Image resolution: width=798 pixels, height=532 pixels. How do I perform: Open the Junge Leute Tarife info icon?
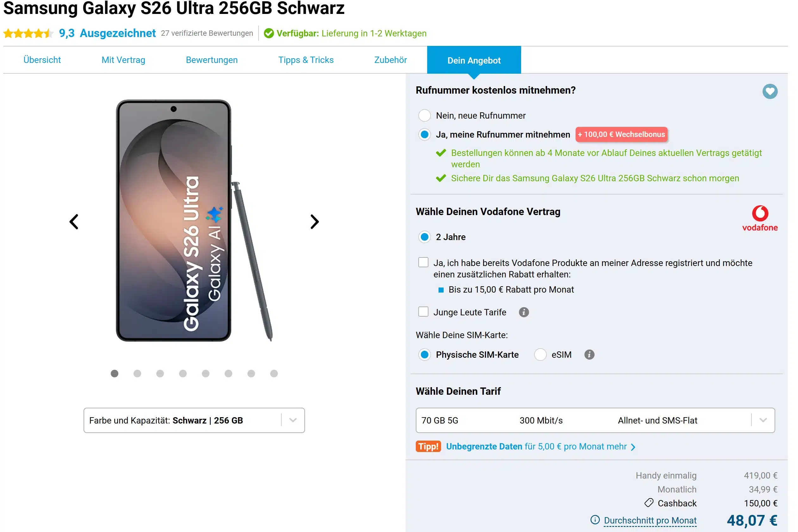tap(524, 312)
